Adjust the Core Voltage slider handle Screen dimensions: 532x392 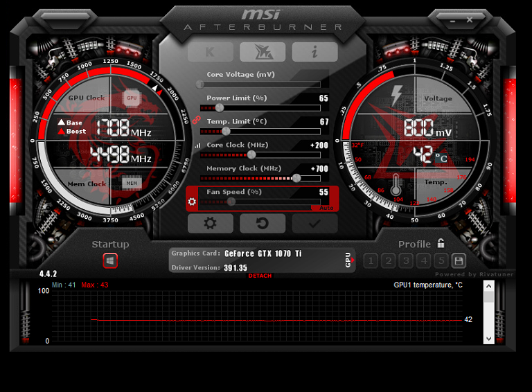[200, 84]
